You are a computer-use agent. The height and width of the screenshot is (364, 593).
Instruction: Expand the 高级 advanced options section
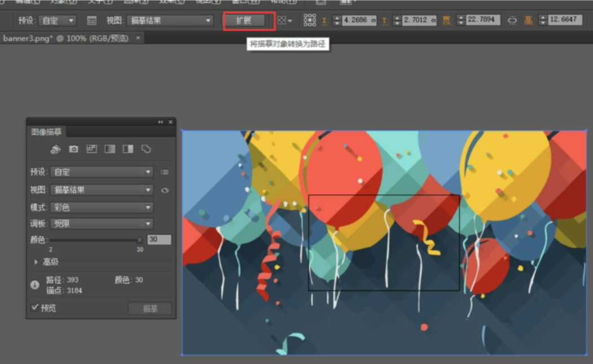pyautogui.click(x=36, y=262)
